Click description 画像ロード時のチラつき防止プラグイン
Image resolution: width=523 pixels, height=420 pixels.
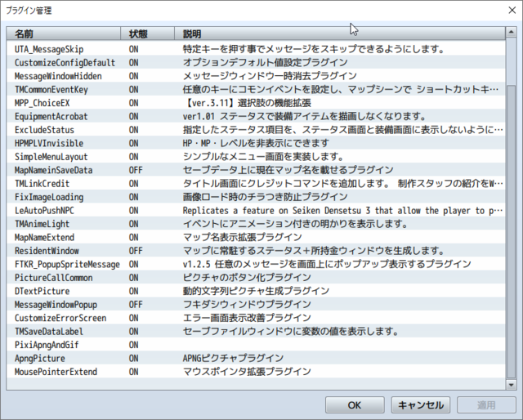coord(265,197)
